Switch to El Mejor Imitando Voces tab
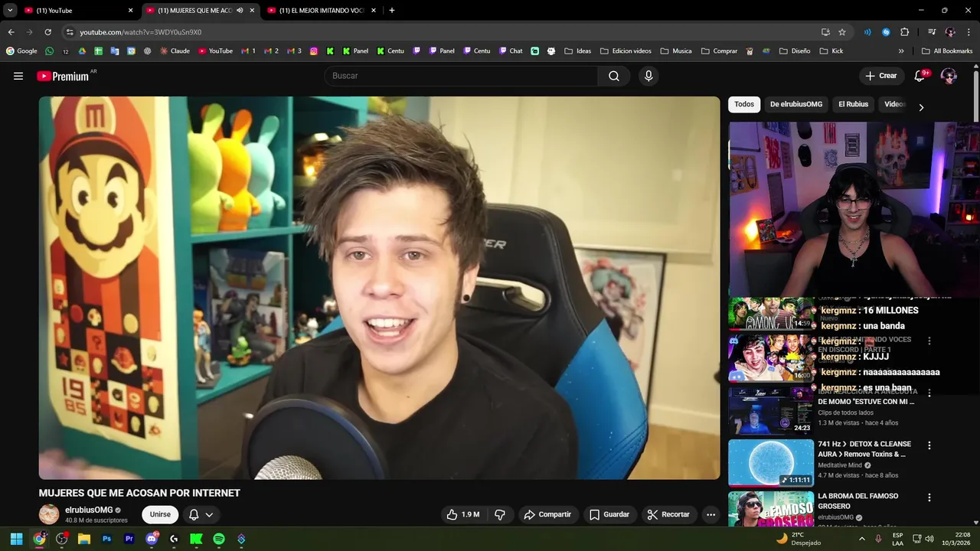 coord(322,11)
